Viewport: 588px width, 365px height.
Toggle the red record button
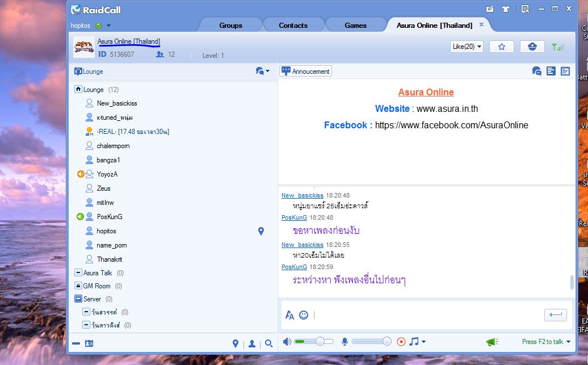[x=401, y=342]
